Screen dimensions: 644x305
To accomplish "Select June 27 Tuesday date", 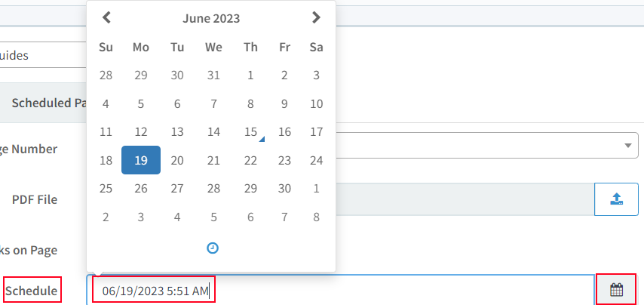I will tap(177, 189).
